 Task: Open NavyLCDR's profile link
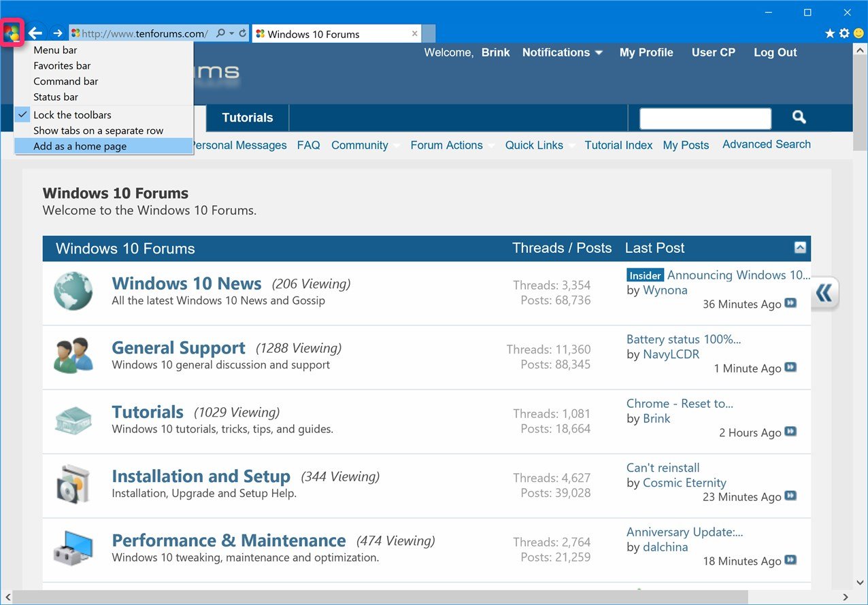click(x=671, y=354)
